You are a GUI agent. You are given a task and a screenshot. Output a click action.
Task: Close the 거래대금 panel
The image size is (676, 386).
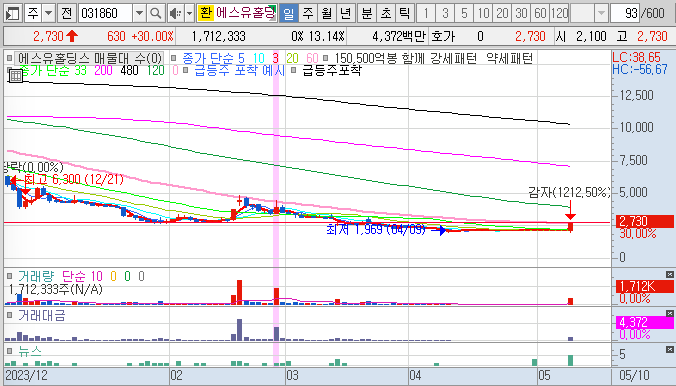[670, 314]
